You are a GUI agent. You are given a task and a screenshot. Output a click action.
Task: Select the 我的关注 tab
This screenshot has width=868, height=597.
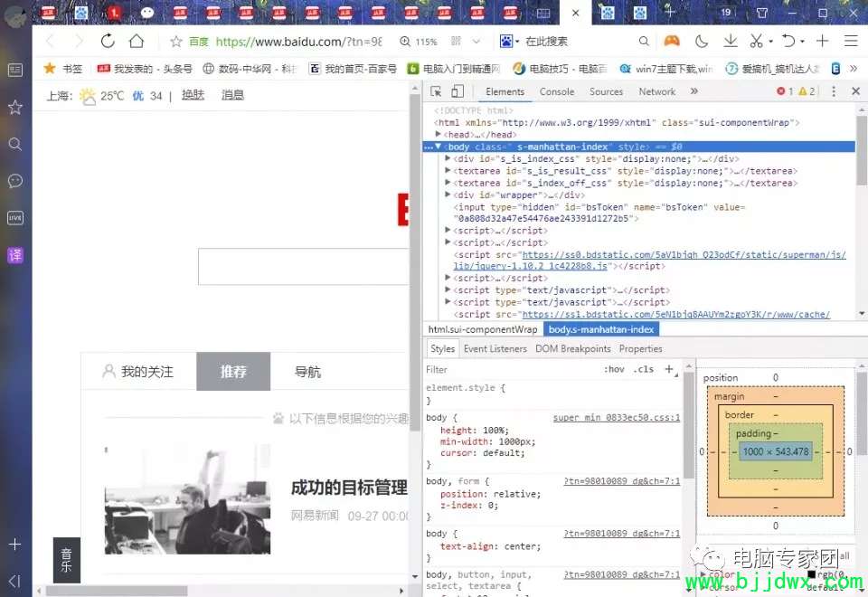click(x=138, y=372)
